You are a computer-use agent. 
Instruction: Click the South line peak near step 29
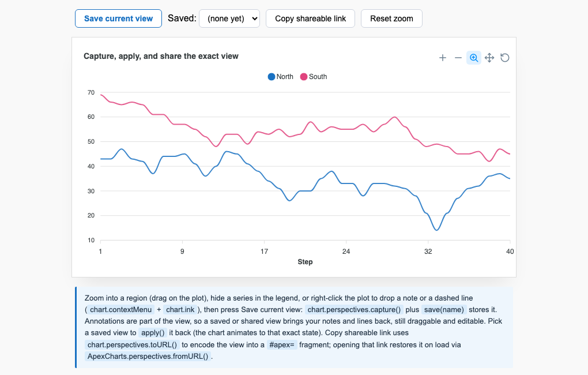pos(394,117)
